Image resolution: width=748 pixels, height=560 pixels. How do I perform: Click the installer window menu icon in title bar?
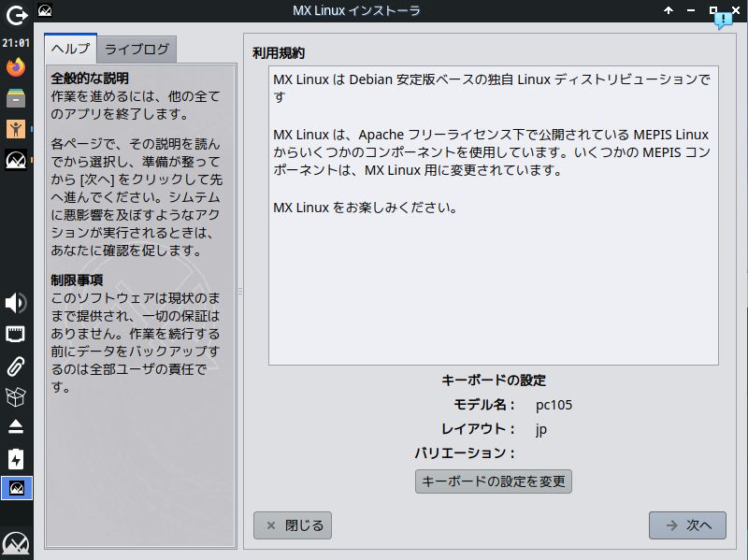(45, 10)
